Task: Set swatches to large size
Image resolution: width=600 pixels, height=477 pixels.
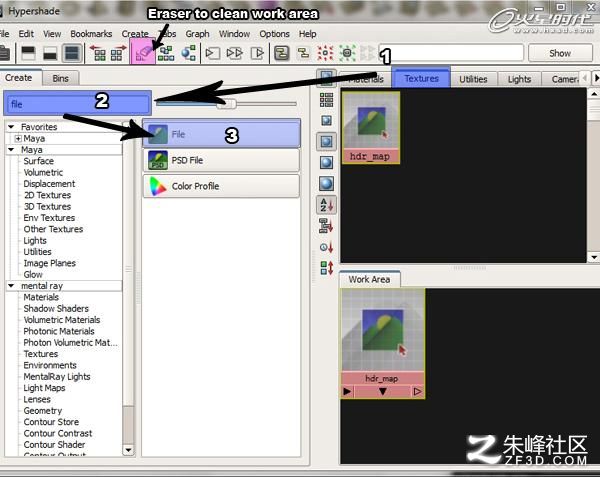Action: tap(326, 163)
